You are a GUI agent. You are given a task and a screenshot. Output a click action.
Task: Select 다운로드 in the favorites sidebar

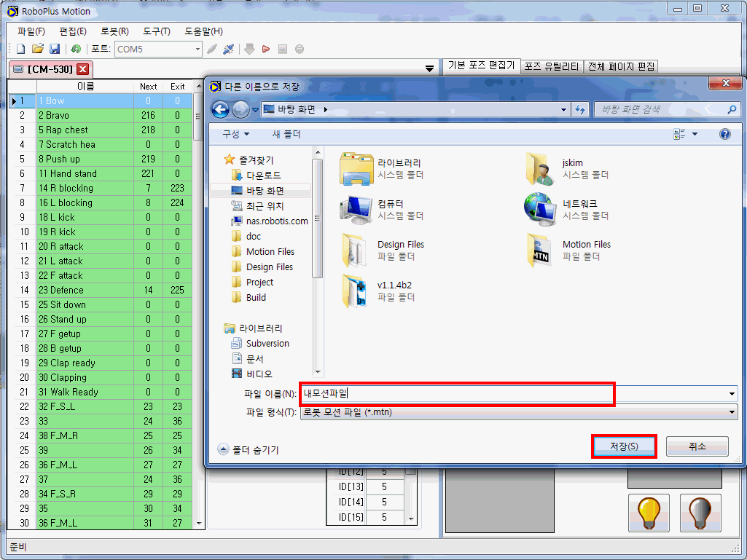point(264,176)
